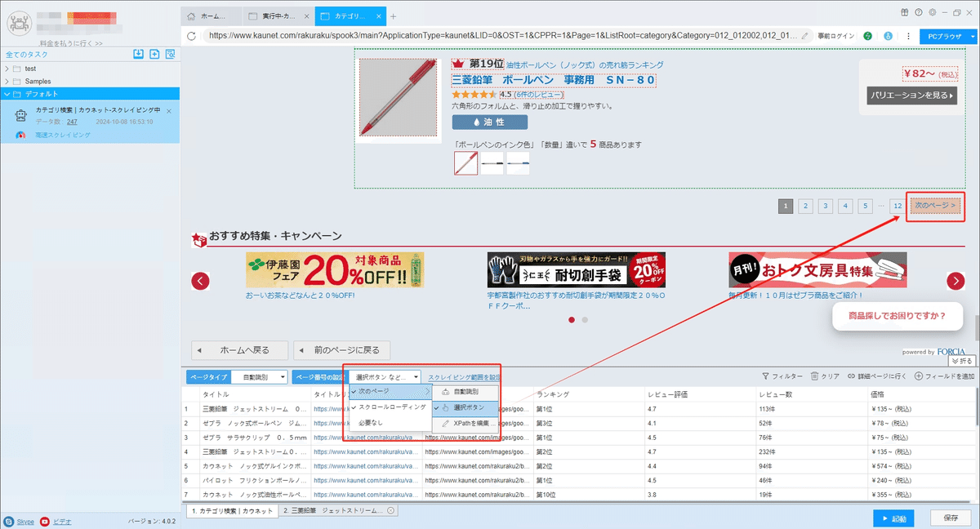
Task: Click the import task icon
Action: click(x=139, y=55)
